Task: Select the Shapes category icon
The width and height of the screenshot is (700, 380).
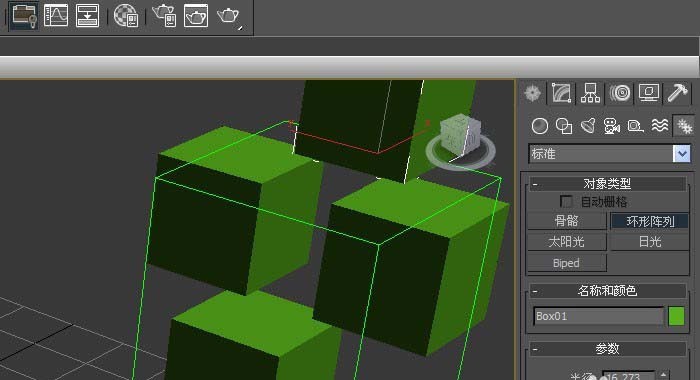Action: pos(564,126)
